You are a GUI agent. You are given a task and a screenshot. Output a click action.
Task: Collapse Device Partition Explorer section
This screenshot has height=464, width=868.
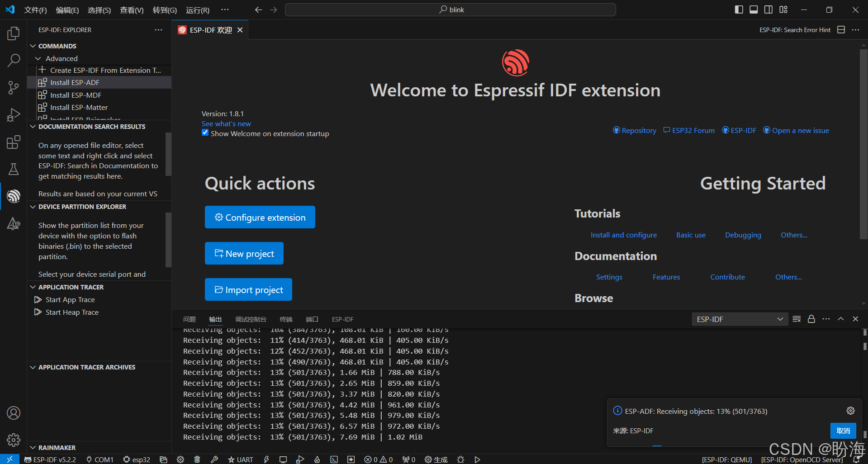click(33, 207)
